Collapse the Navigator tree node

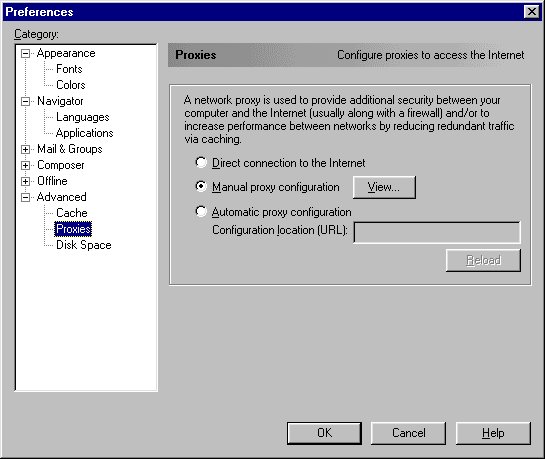pos(25,101)
